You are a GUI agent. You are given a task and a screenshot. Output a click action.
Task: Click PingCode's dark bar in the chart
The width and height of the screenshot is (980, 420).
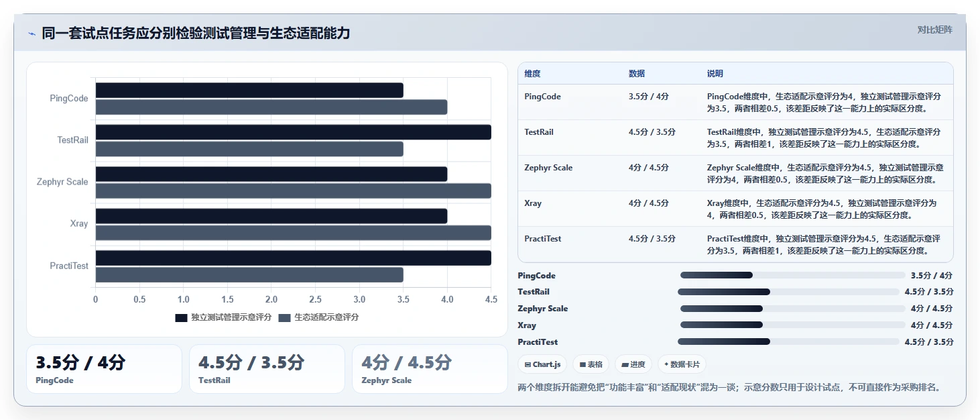pyautogui.click(x=249, y=91)
